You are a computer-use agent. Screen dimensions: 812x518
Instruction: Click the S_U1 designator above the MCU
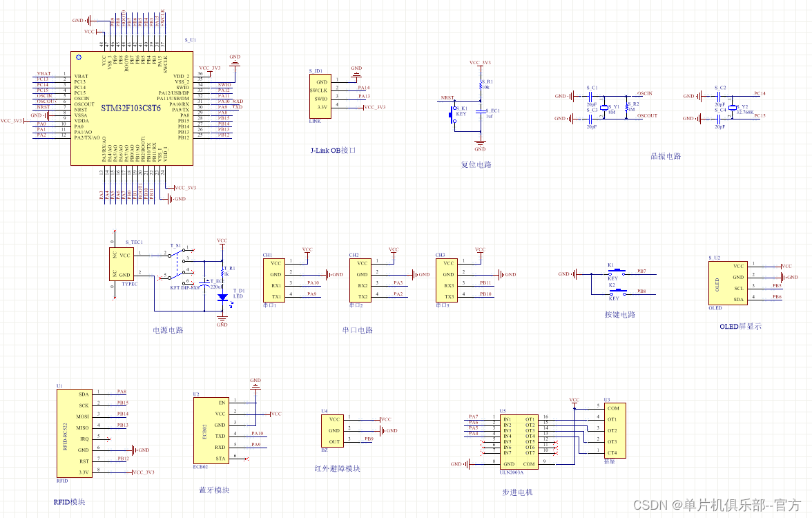click(x=191, y=40)
